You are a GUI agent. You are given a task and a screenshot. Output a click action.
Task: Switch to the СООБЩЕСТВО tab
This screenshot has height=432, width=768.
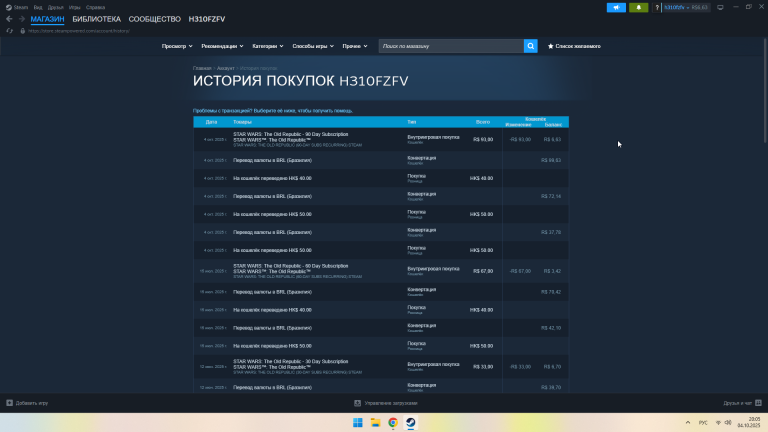(155, 19)
